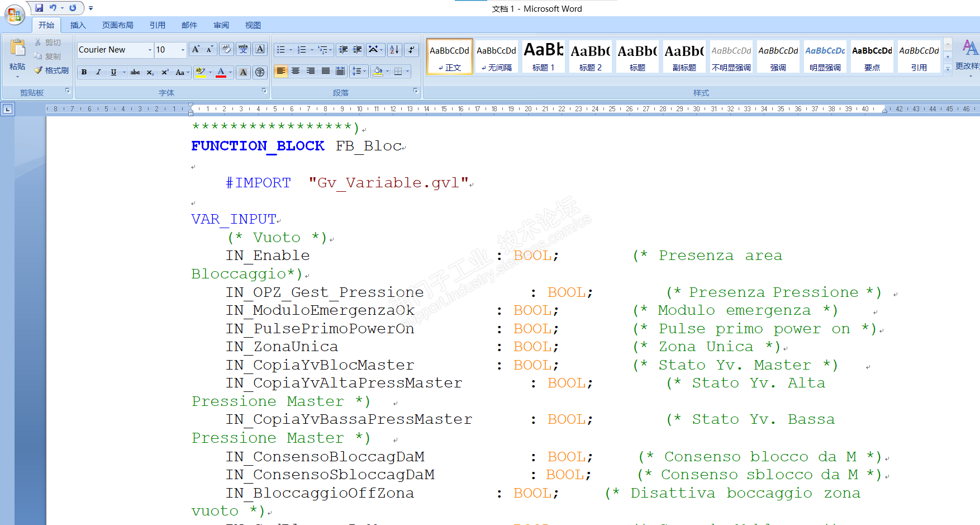
Task: Apply the yellow text highlight color
Action: (201, 72)
